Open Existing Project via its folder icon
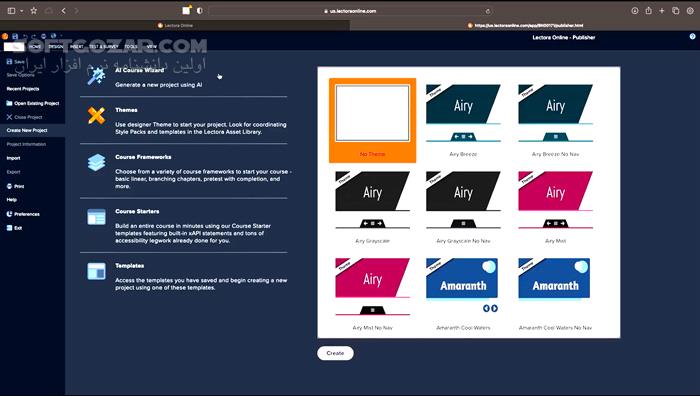The image size is (700, 396). pyautogui.click(x=9, y=103)
